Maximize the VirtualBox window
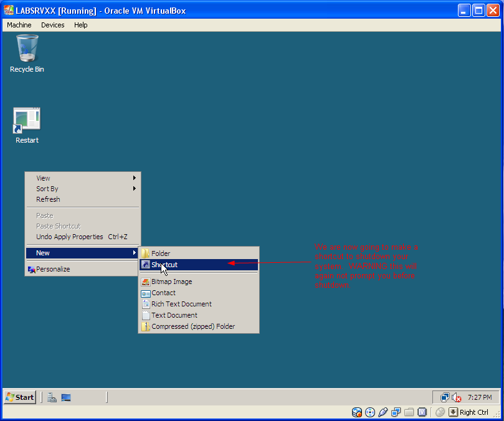This screenshot has width=504, height=421. (478, 11)
